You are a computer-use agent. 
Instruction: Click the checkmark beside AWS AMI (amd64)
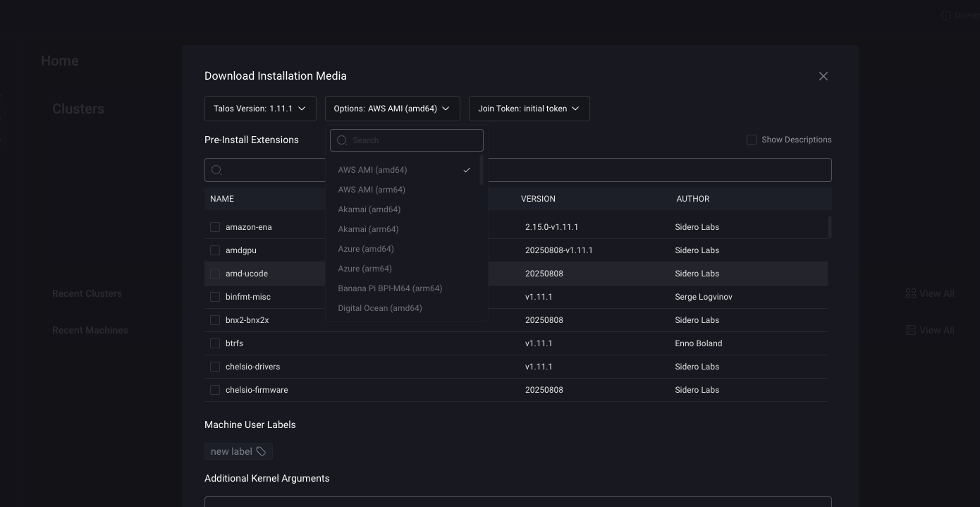pyautogui.click(x=466, y=170)
